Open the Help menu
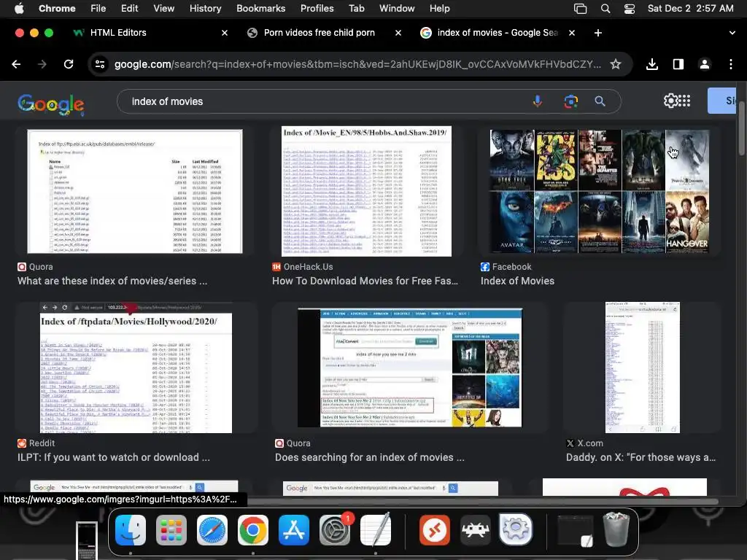Screen dimensions: 747x560 coord(439,8)
